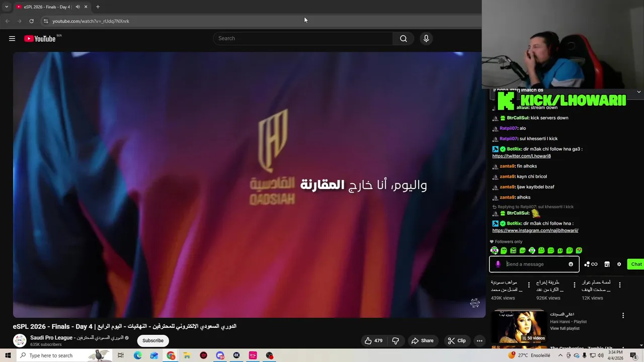Open the IPTV app on the taskbar
This screenshot has width=644, height=362.
pos(253,355)
